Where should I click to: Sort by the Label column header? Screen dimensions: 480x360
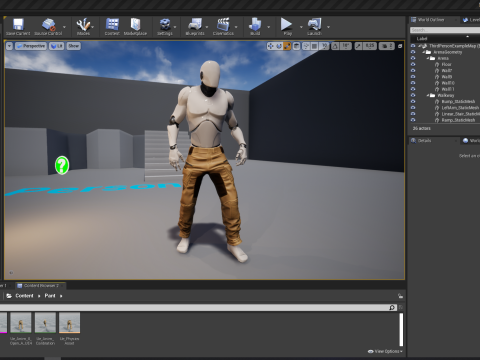click(422, 39)
